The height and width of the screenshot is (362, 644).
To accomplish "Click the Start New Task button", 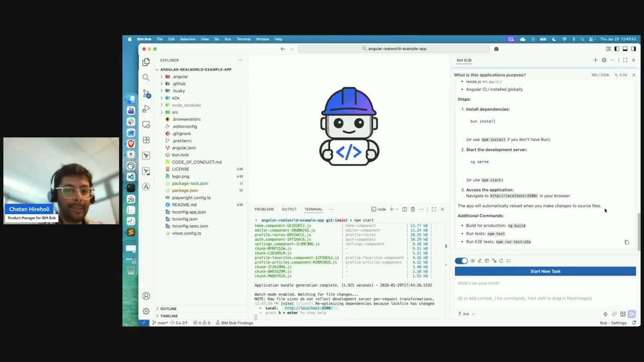I will pos(545,271).
